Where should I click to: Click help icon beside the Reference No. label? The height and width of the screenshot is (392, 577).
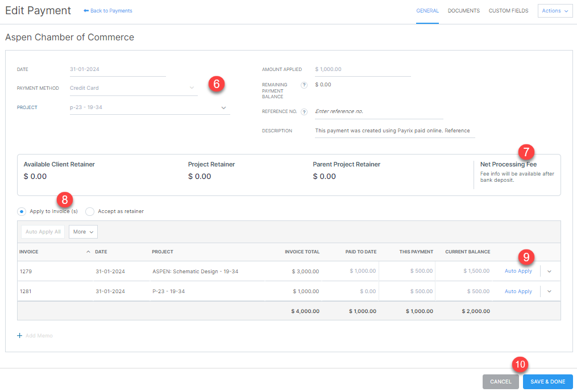pyautogui.click(x=305, y=112)
